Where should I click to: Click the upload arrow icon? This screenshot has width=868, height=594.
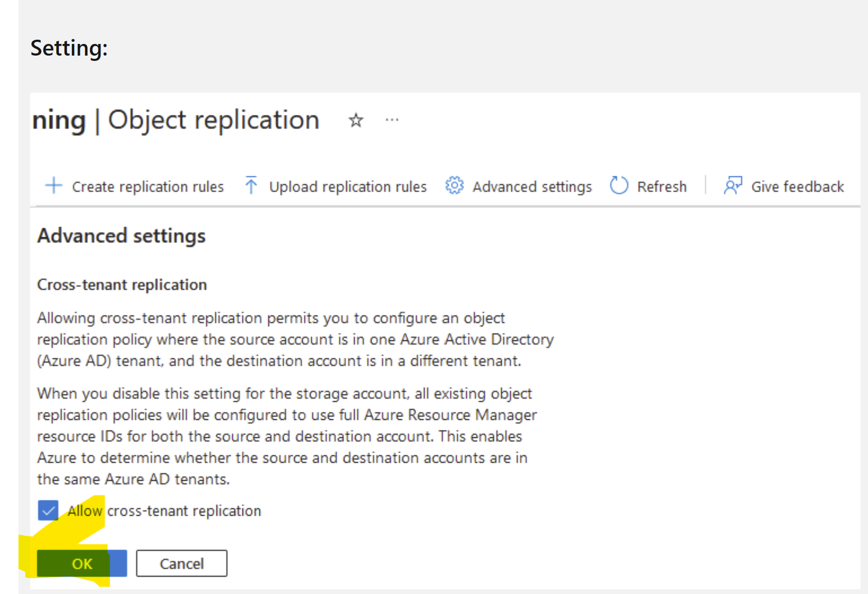(x=251, y=186)
